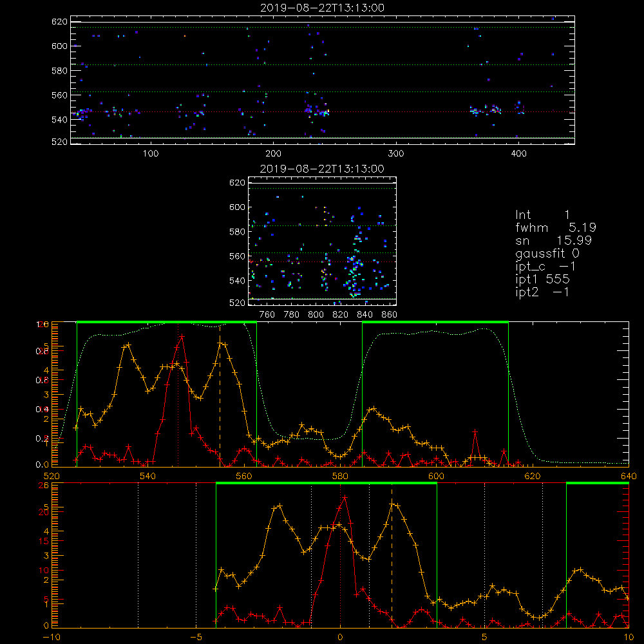
Task: Click x-axis label 400 under the top panel
Action: (518, 154)
